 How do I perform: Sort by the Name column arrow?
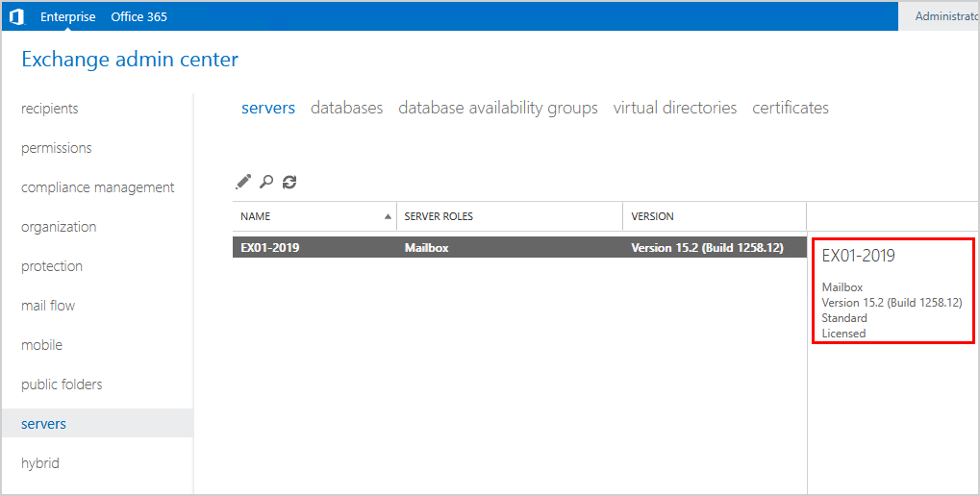coord(388,216)
